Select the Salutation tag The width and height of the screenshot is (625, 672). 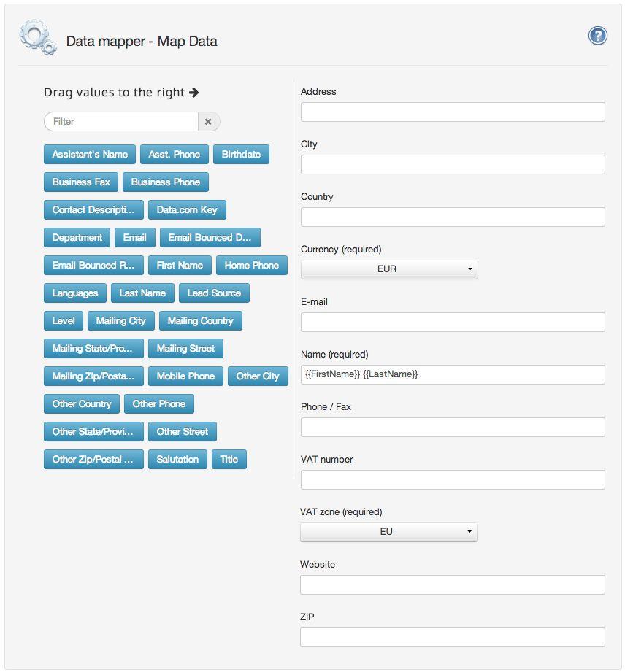[177, 460]
